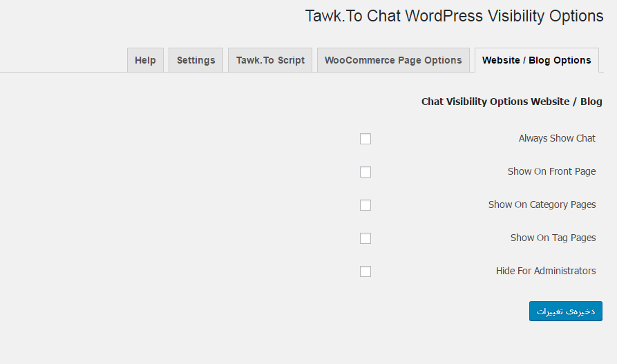Enable Hide For Administrators checkbox
Image resolution: width=617 pixels, height=364 pixels.
tap(366, 271)
